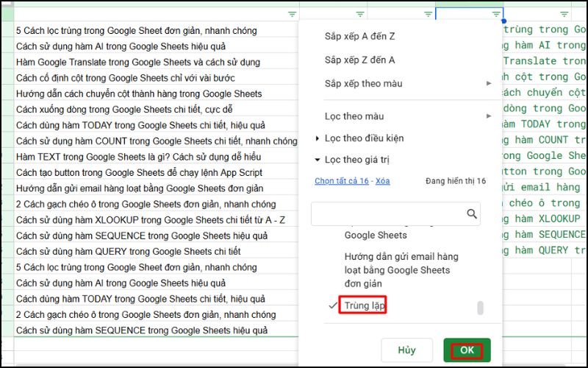Open 'Lọc theo màu' submenu
588x368 pixels.
(x=354, y=116)
